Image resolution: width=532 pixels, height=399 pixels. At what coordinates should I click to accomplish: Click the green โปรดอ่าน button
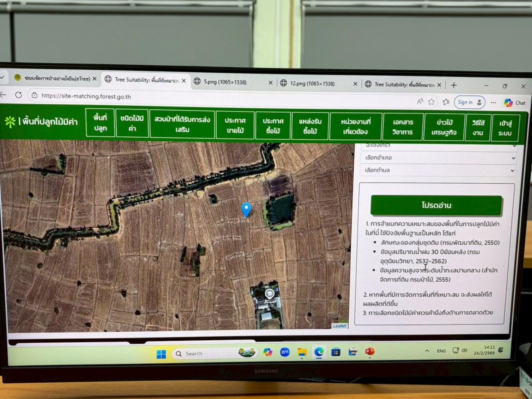point(436,205)
